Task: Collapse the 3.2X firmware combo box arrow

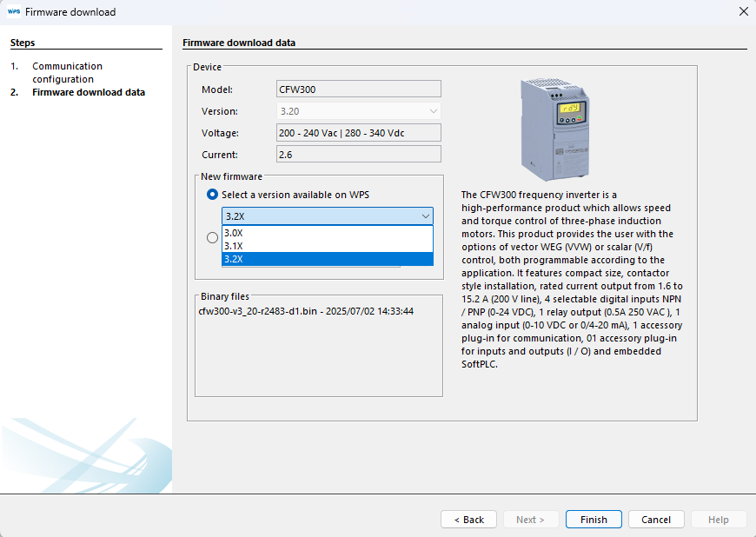Action: point(425,216)
